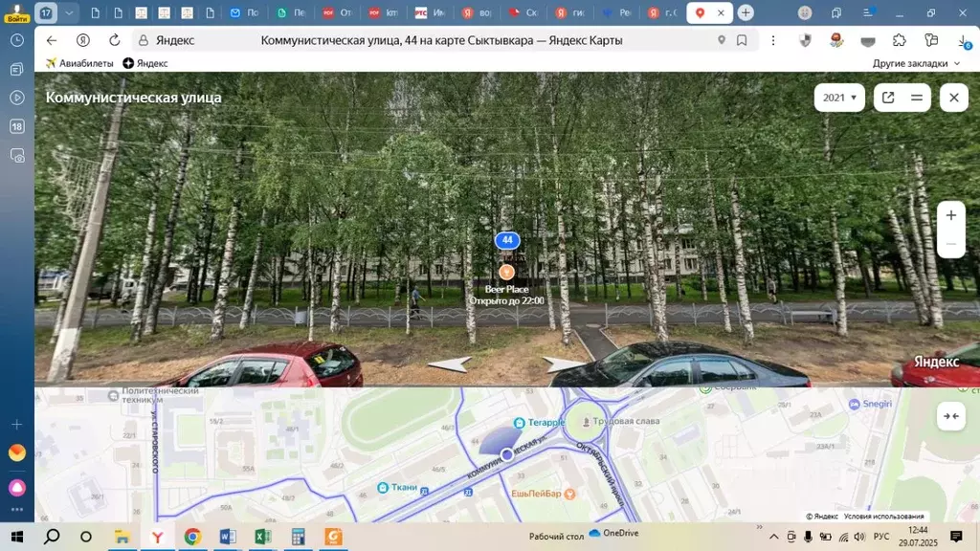Open Microsoft Word from taskbar
The image size is (980, 551).
point(228,537)
